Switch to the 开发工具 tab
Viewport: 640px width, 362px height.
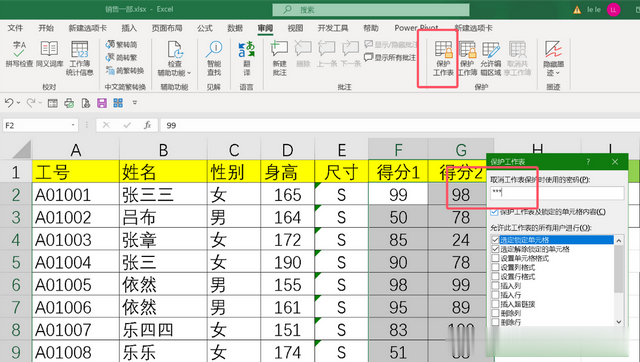coord(333,28)
